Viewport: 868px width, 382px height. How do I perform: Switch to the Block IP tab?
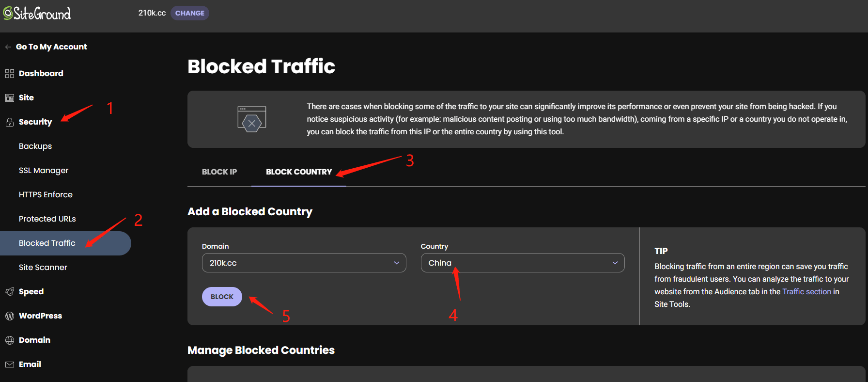[x=219, y=172]
